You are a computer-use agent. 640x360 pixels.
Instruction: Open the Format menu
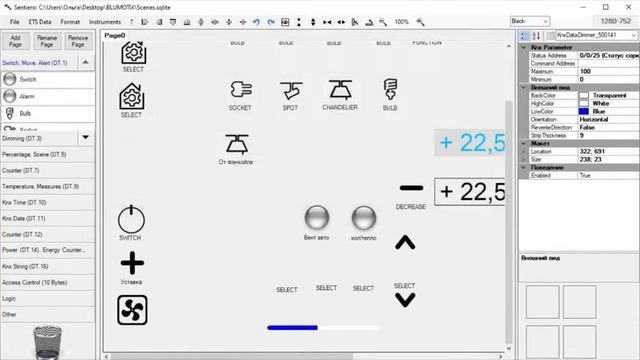70,22
